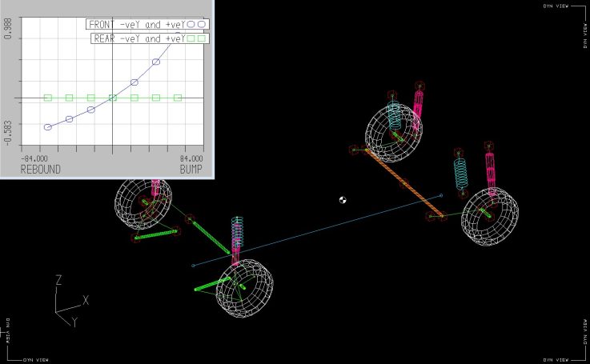Select the BUMP axis label
Screen dimensions: 590x364
(191, 170)
